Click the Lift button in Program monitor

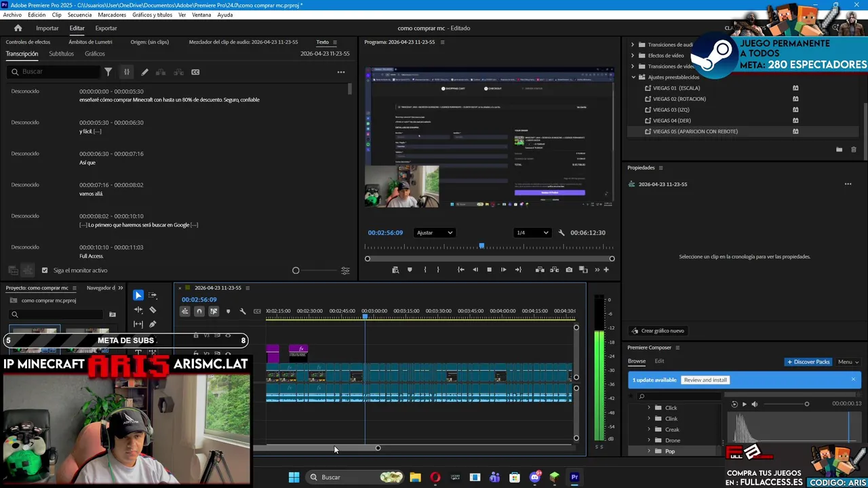click(x=540, y=270)
